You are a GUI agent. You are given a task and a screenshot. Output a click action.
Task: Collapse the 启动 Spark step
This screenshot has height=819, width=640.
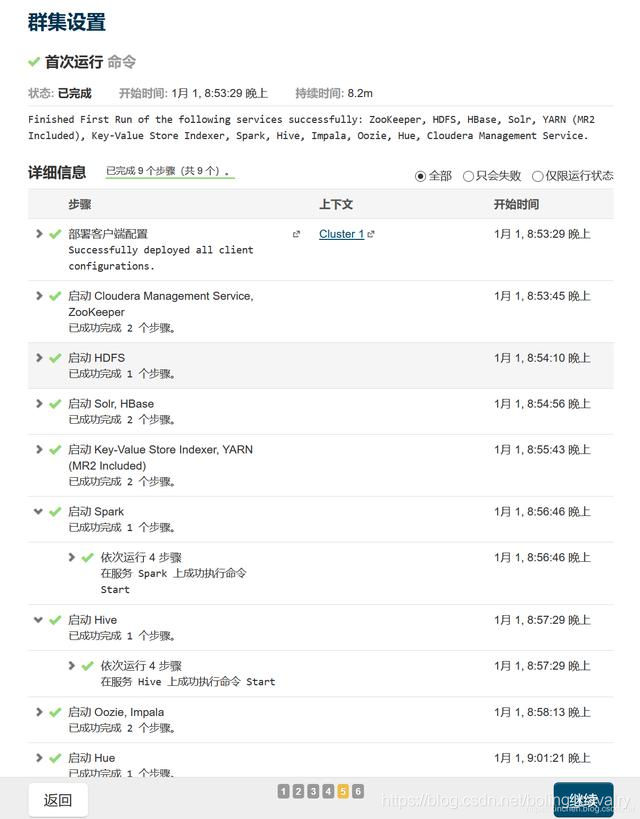[x=38, y=511]
